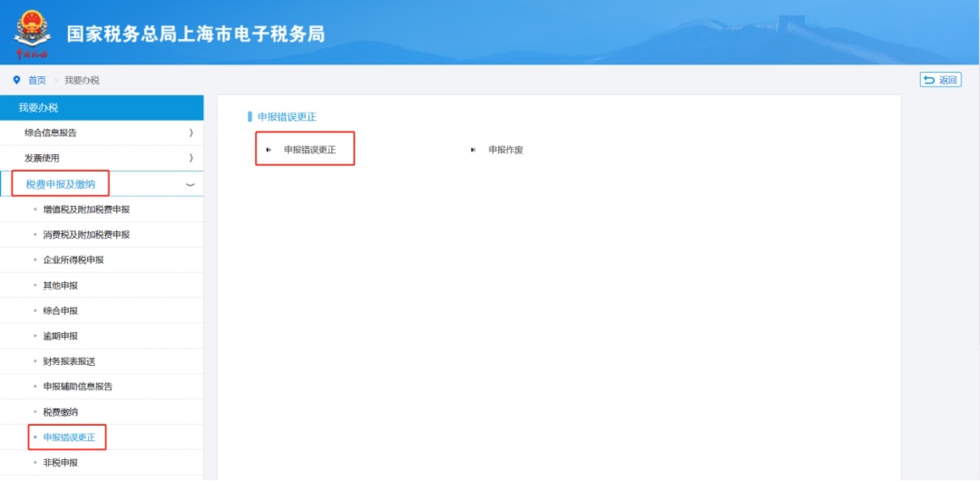Select 逾期申报 in the sidebar
Image resolution: width=980 pixels, height=481 pixels.
61,336
